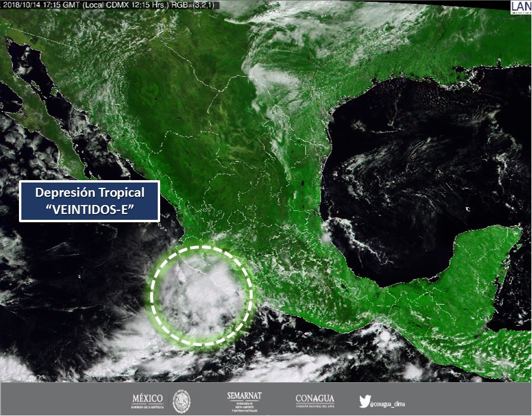Image resolution: width=532 pixels, height=416 pixels.
Task: Click the center of the dashed storm circle
Action: pos(201,295)
